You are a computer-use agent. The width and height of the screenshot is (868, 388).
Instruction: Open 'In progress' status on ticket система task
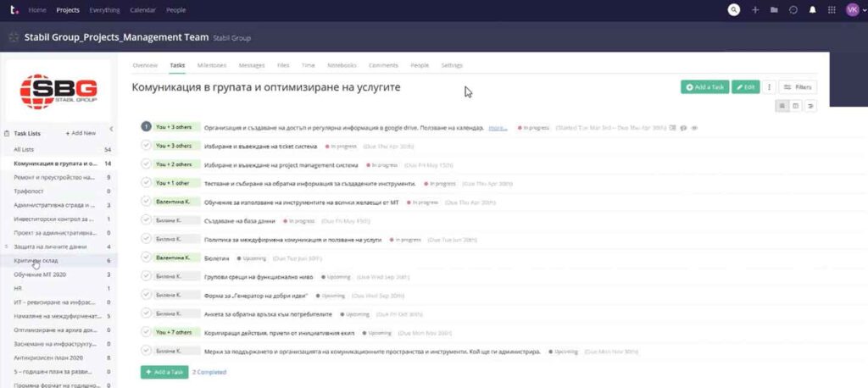[x=341, y=147]
